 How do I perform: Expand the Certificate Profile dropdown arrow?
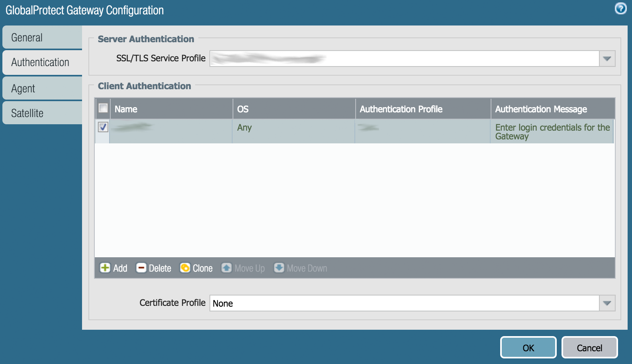[607, 303]
